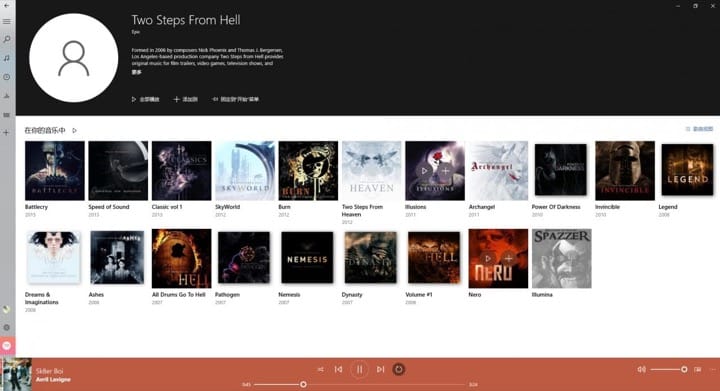Open the Illumina album cover

(x=562, y=258)
